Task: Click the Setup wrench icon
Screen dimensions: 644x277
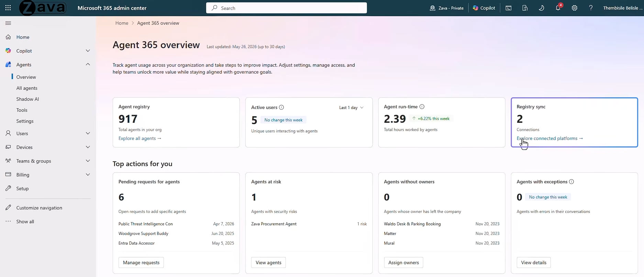Action: click(8, 188)
